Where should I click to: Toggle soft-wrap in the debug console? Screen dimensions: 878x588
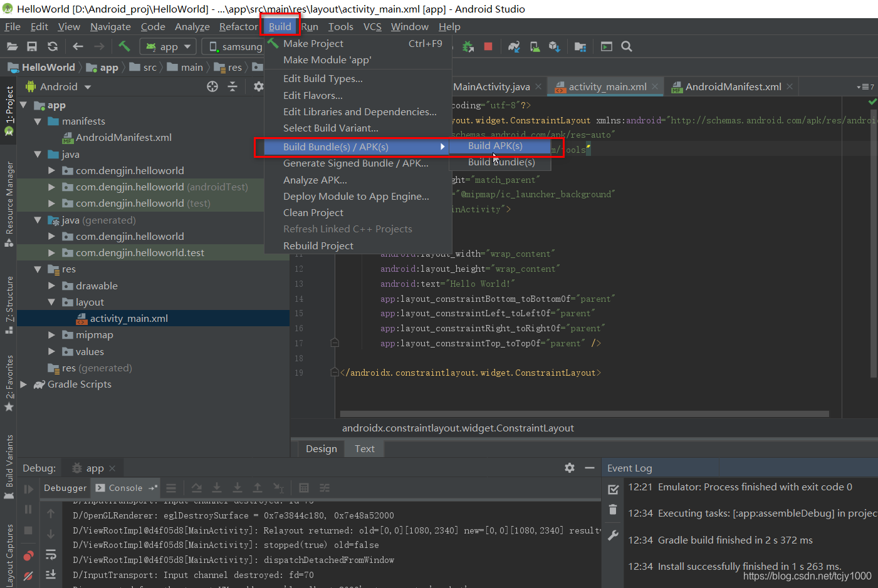(x=51, y=554)
